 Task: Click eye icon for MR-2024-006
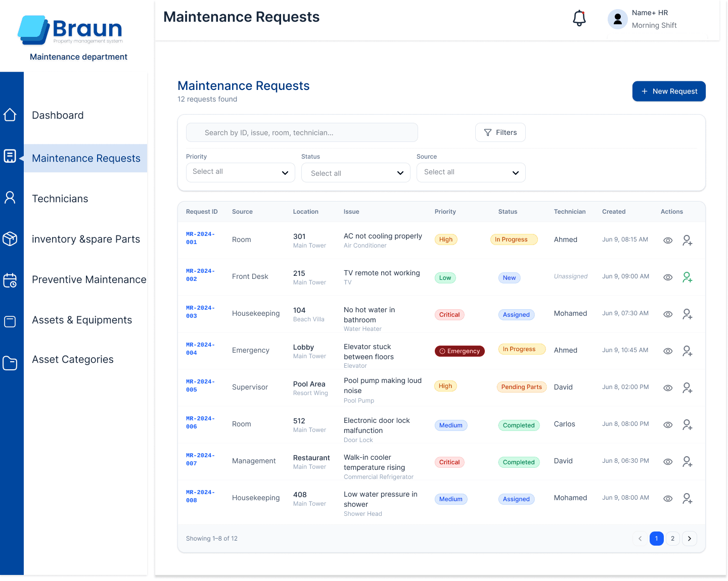[x=668, y=425]
